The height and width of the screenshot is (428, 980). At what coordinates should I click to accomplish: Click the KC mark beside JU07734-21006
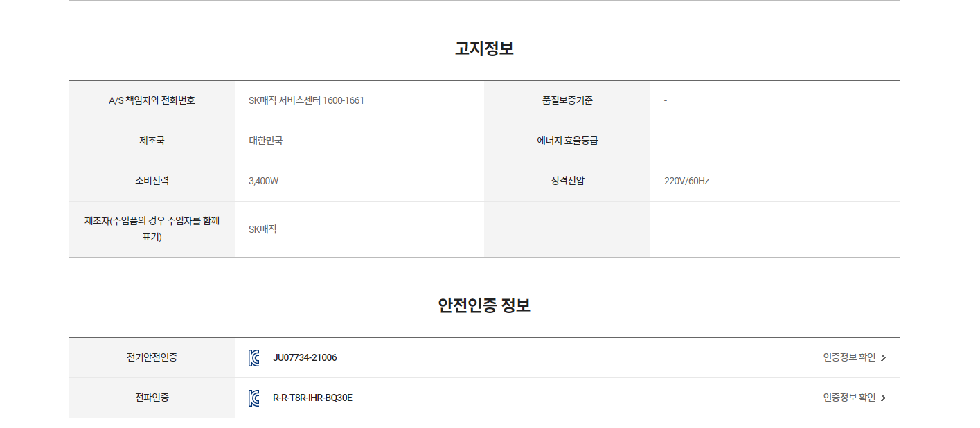click(254, 358)
